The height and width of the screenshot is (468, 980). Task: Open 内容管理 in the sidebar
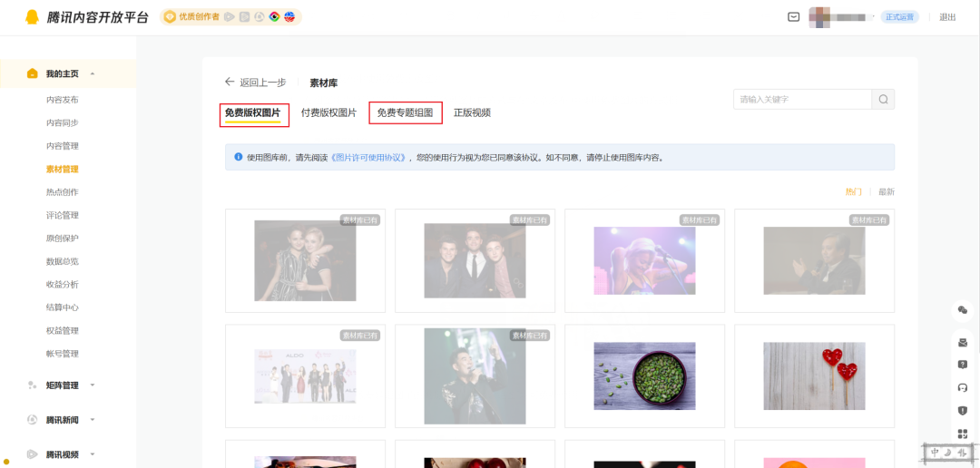click(x=63, y=146)
